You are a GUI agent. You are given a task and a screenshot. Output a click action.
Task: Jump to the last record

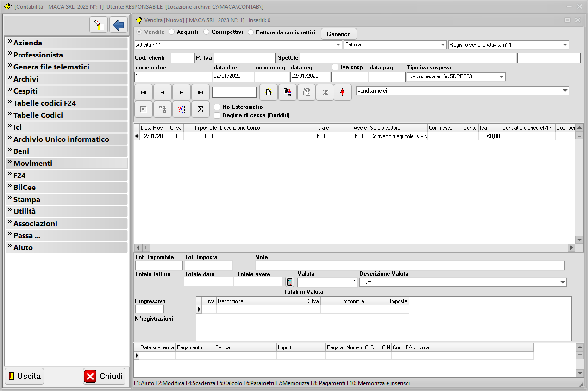(x=200, y=92)
